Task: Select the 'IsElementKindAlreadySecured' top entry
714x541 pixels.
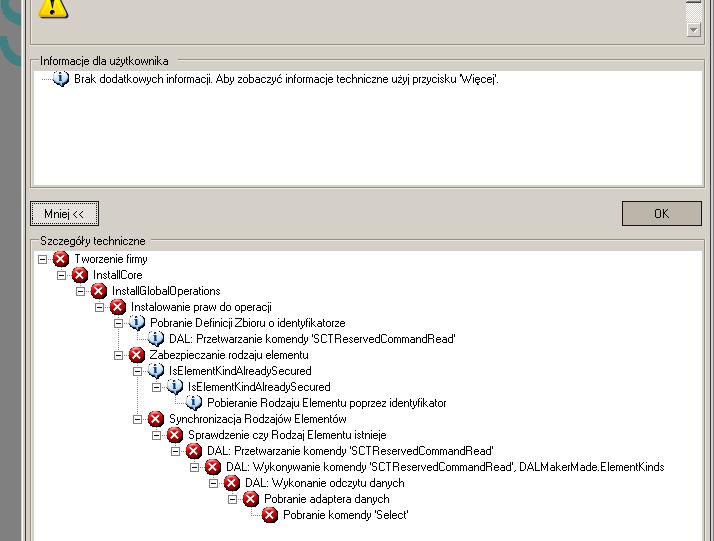Action: pos(240,371)
